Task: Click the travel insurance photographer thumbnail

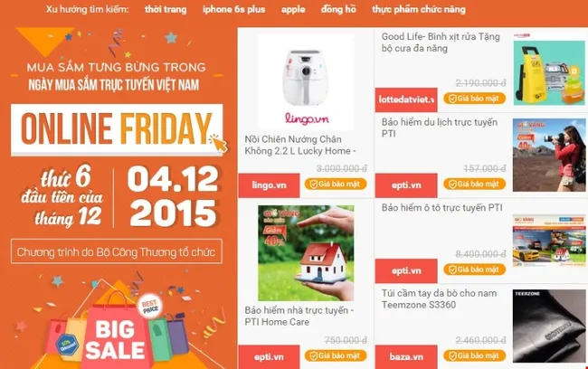Action: click(549, 155)
